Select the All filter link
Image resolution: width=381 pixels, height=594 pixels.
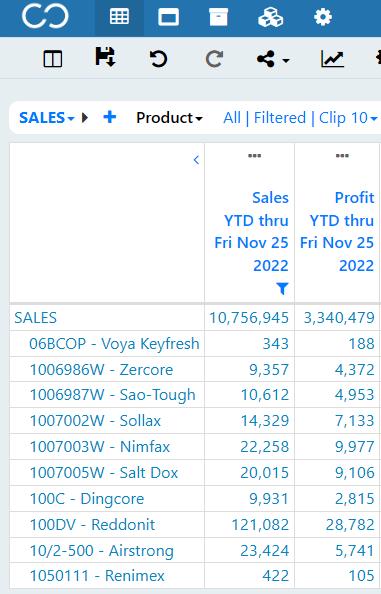click(232, 118)
